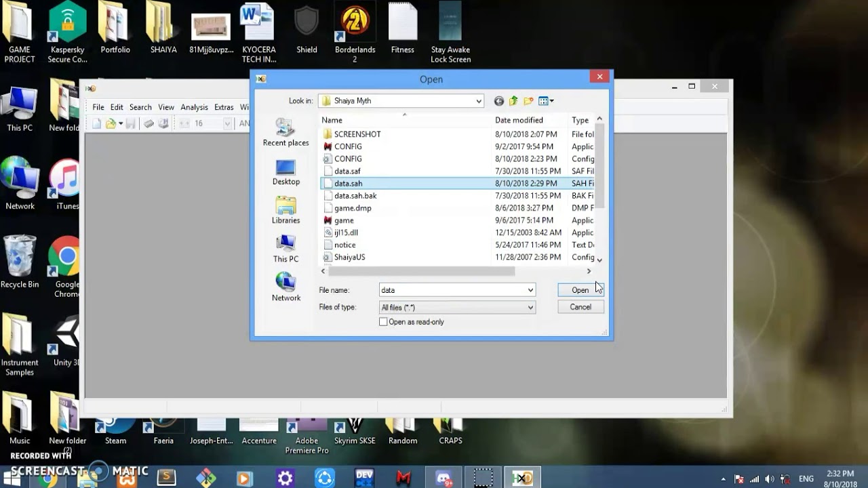Jump to Network in places bar
Viewport: 868px width, 488px height.
(285, 288)
